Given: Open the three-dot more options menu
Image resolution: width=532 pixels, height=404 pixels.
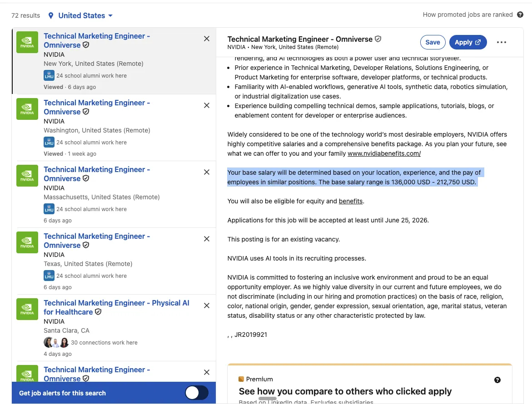Looking at the screenshot, I should click(502, 42).
